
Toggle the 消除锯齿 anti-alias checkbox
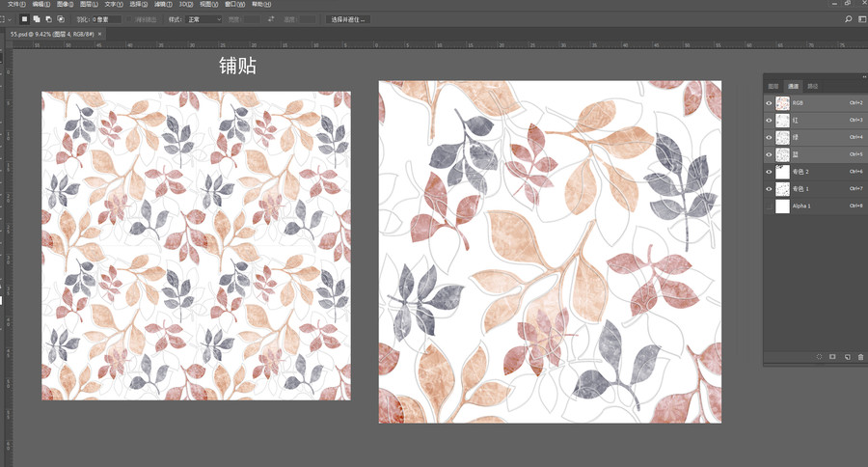pyautogui.click(x=129, y=19)
